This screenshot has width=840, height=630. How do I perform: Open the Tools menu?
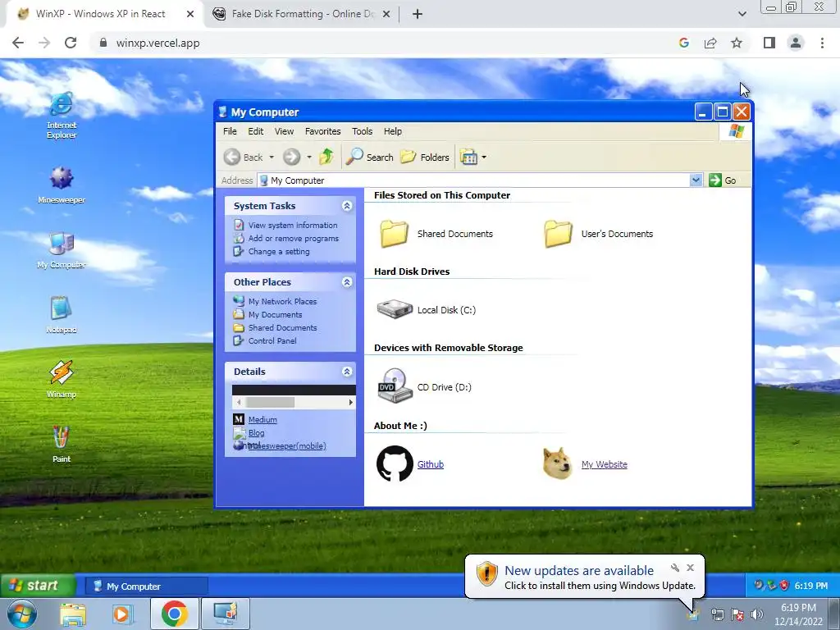pyautogui.click(x=362, y=131)
